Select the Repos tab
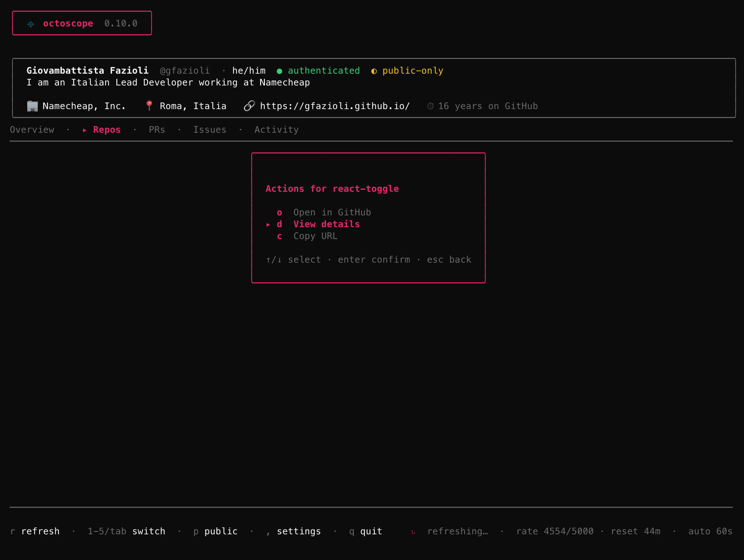Image resolution: width=744 pixels, height=560 pixels. point(107,130)
